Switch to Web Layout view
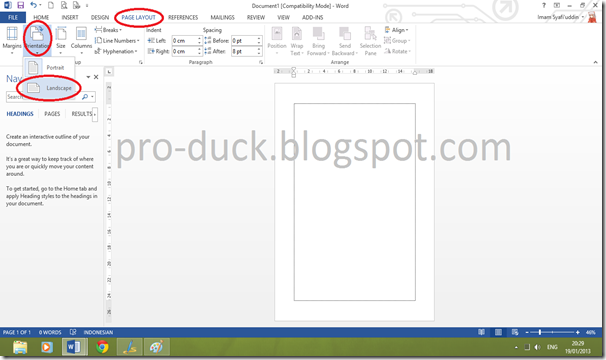 coord(515,332)
